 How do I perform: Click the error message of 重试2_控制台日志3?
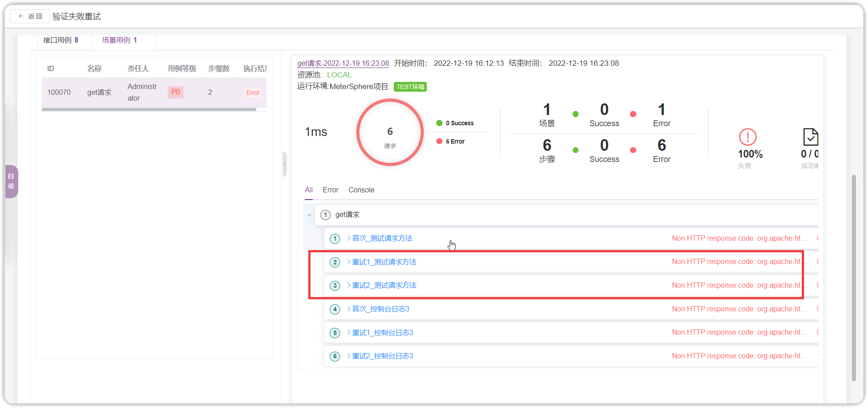coord(740,356)
